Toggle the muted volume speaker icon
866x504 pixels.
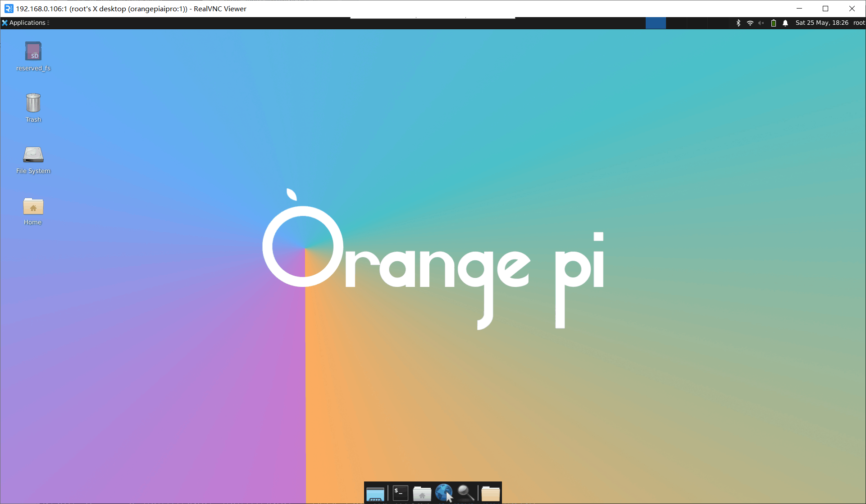[x=761, y=23]
